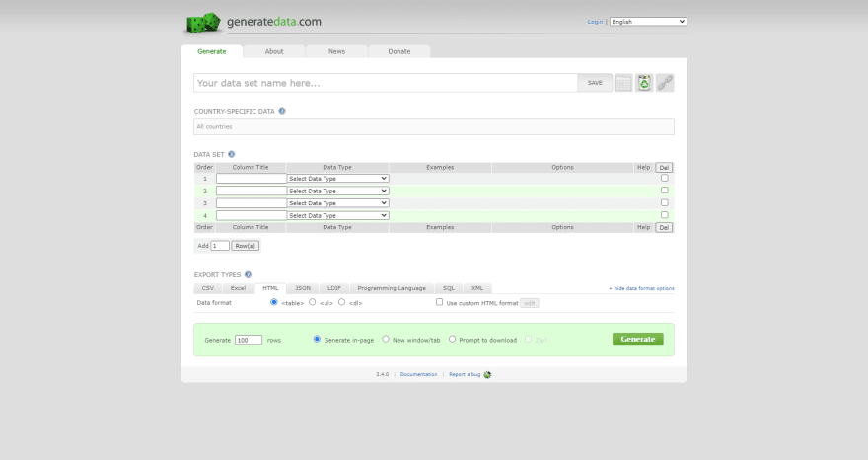Click the custom HTML edit button
The image size is (868, 460).
(530, 303)
